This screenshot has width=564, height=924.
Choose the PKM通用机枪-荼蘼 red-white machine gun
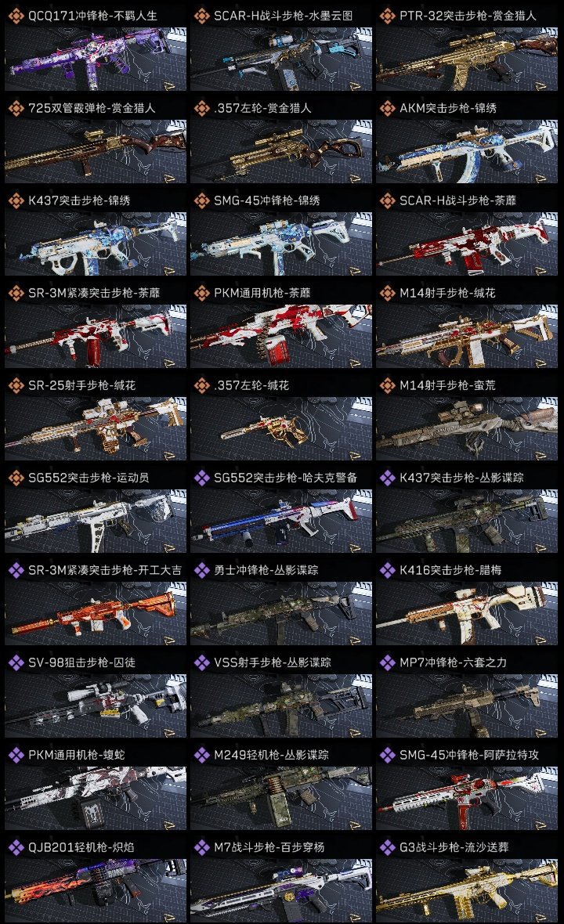click(281, 337)
